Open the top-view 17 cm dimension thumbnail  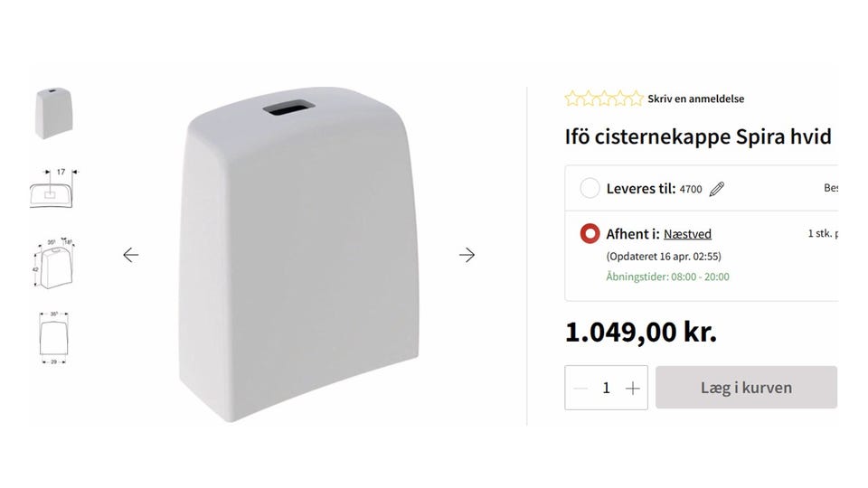[x=52, y=188]
